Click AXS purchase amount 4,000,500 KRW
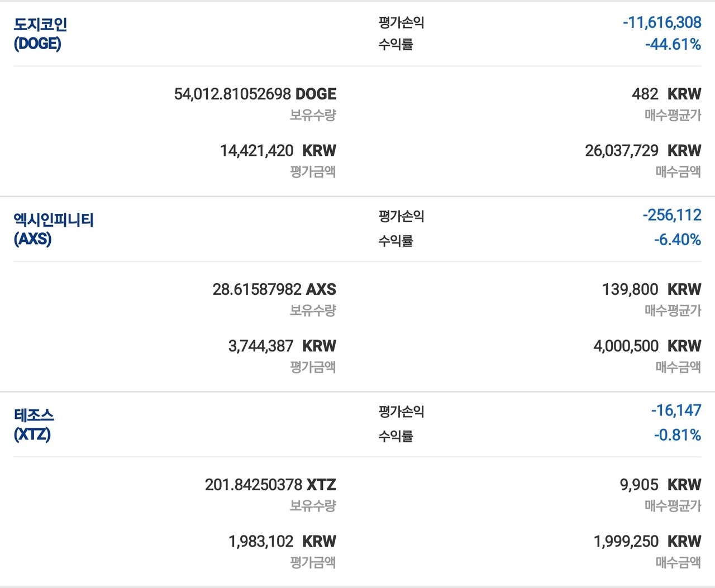This screenshot has width=715, height=588. 647,346
